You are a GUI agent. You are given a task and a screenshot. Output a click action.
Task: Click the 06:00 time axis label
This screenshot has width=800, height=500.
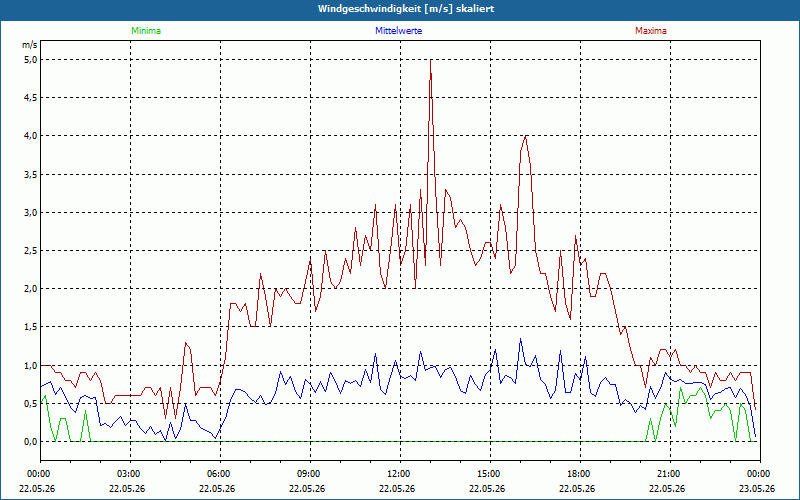click(x=220, y=474)
